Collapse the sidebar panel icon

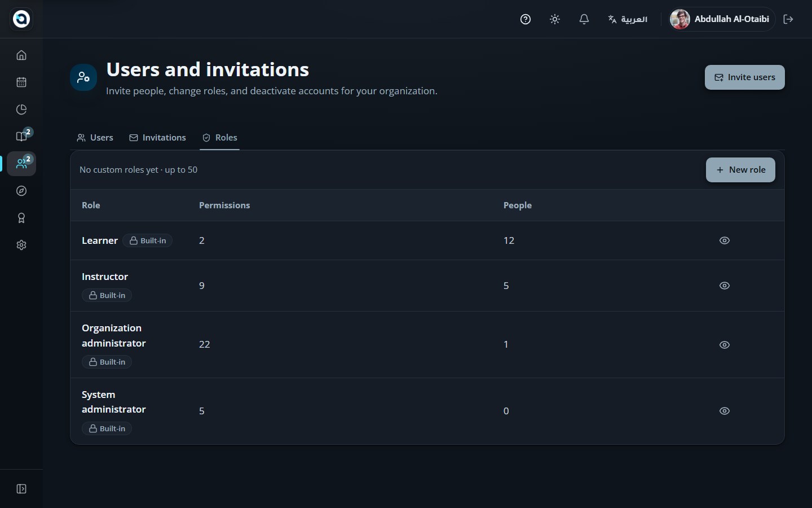[x=21, y=489]
